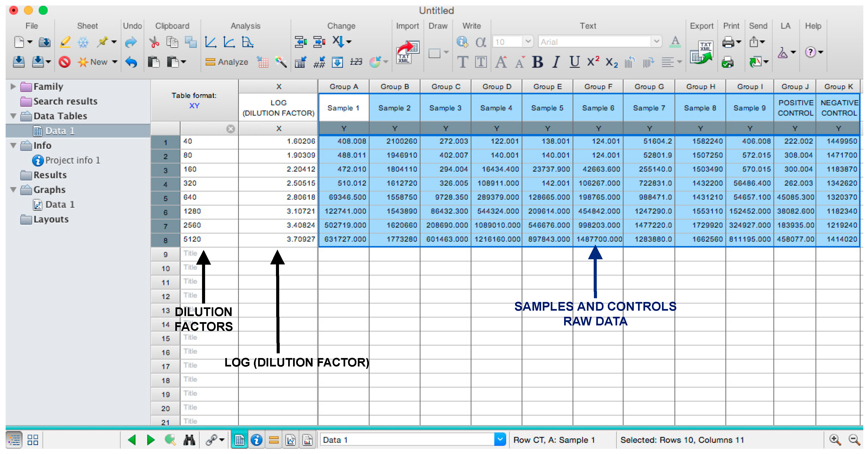Click the 123 number format icon

(356, 62)
